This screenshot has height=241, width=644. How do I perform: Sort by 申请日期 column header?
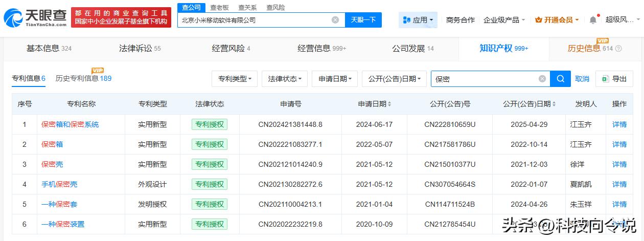(375, 104)
